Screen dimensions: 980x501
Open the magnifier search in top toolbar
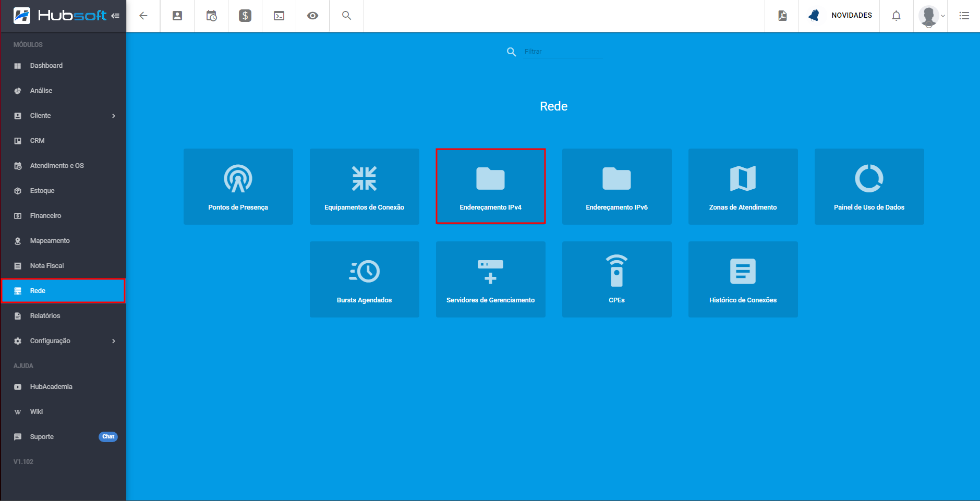click(346, 16)
